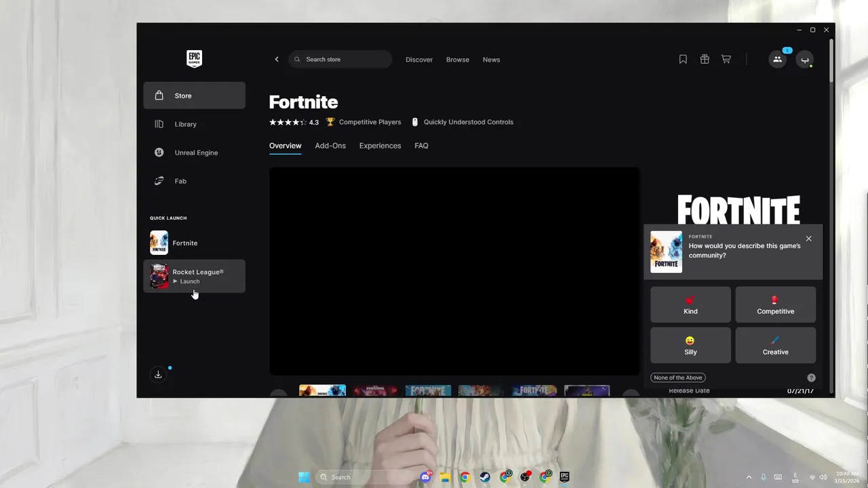
Task: Open the Browse page
Action: [458, 60]
